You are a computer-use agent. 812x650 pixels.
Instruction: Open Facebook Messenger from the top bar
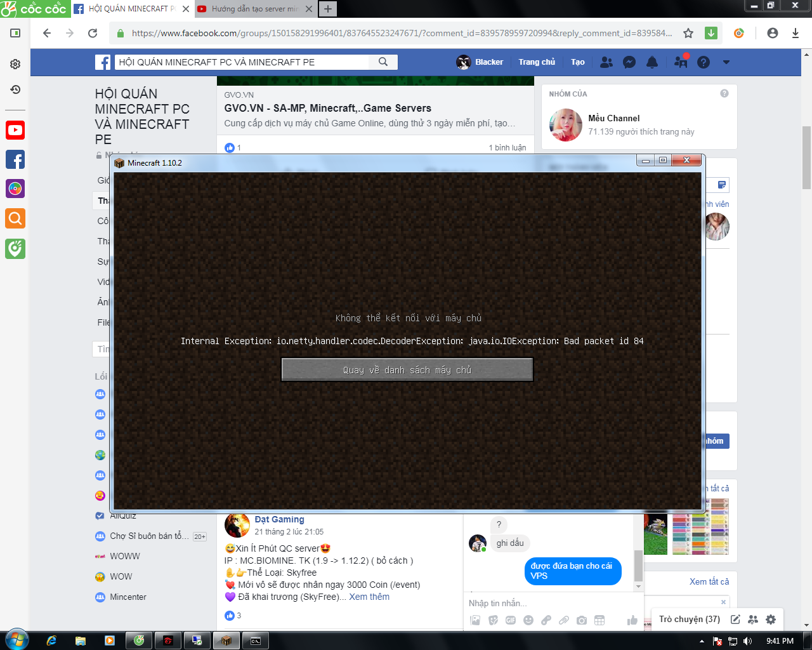[x=629, y=62]
